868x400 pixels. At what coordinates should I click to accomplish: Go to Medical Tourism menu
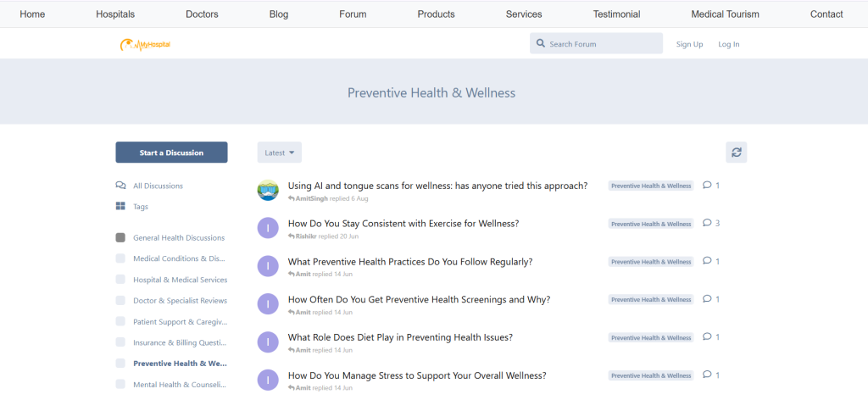(x=725, y=14)
